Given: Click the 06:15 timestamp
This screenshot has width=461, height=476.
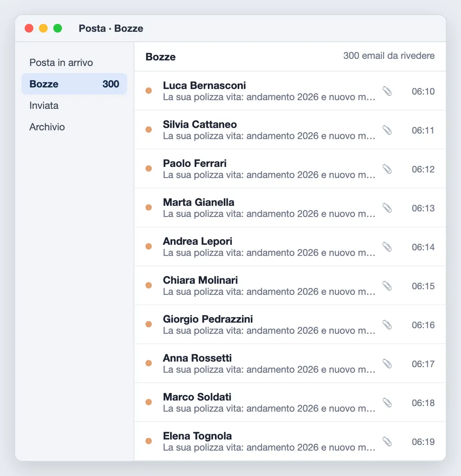Looking at the screenshot, I should [x=423, y=286].
